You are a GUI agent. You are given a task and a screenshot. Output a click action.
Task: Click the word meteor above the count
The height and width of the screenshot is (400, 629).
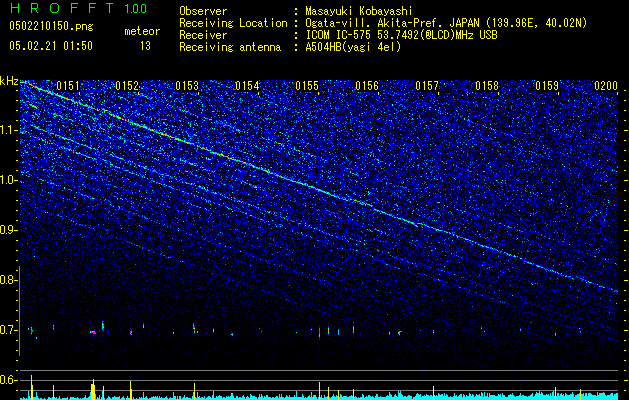coord(142,31)
